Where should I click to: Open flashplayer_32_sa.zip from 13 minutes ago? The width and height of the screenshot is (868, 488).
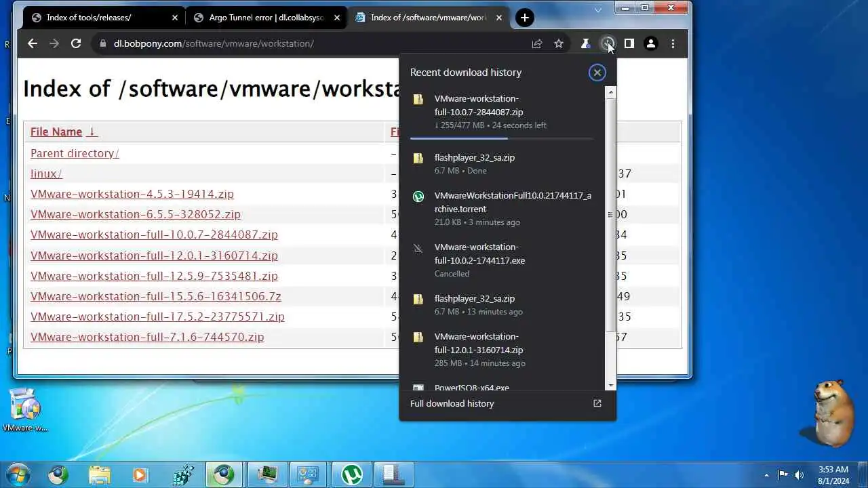pos(502,304)
